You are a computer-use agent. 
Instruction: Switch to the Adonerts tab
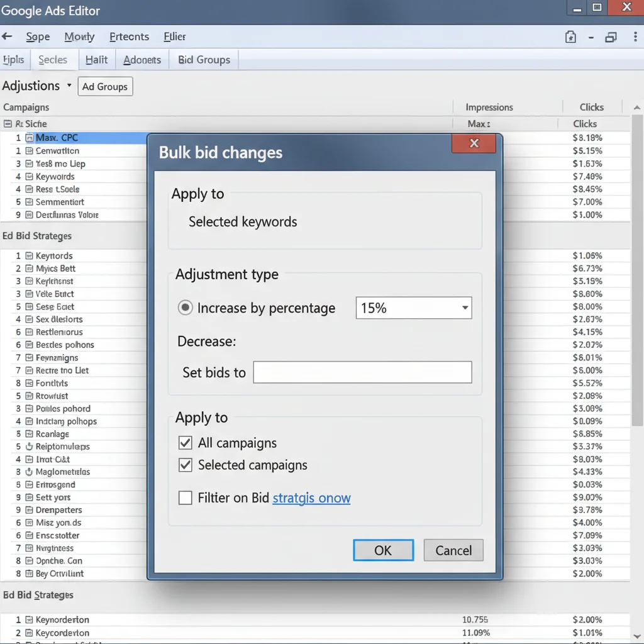click(x=143, y=60)
